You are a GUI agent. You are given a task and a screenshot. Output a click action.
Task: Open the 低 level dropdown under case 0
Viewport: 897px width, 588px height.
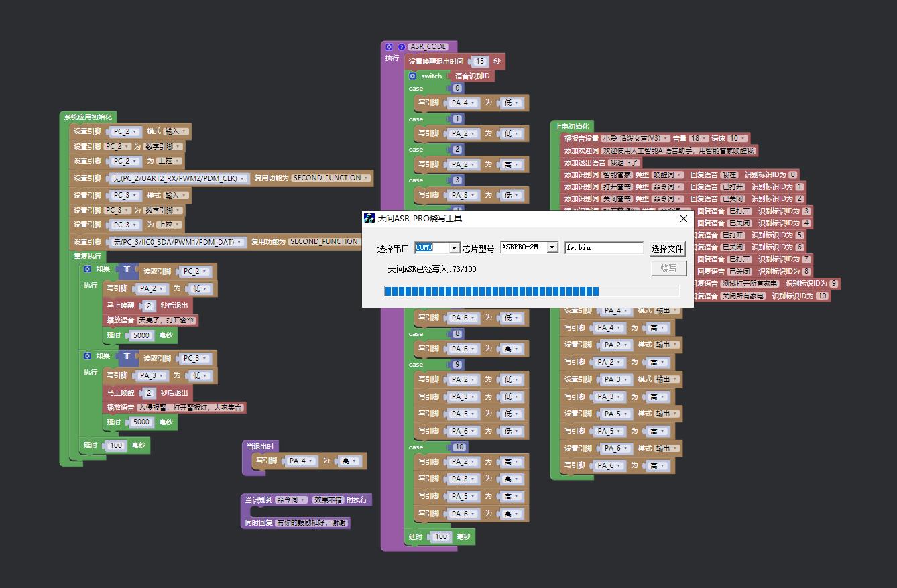click(512, 103)
